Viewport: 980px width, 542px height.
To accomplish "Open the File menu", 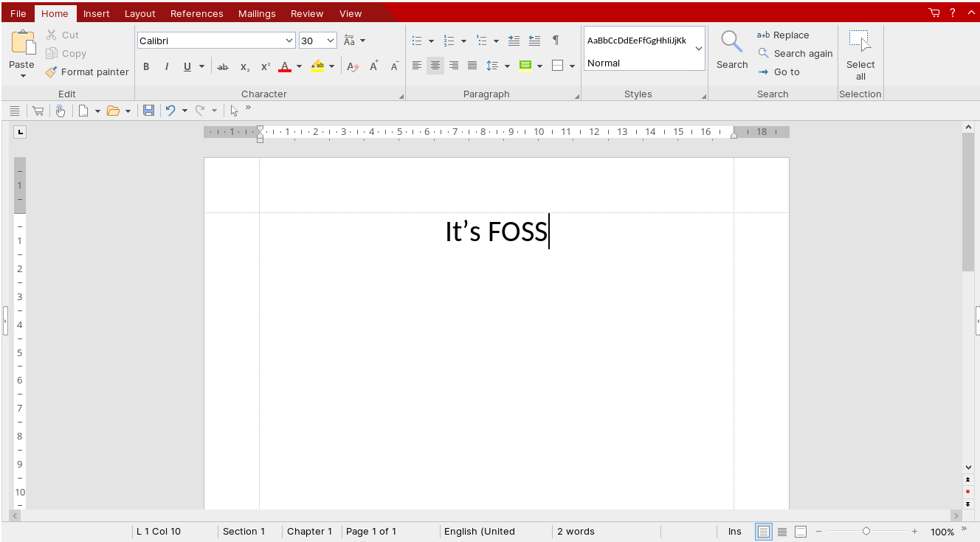I will (x=18, y=13).
